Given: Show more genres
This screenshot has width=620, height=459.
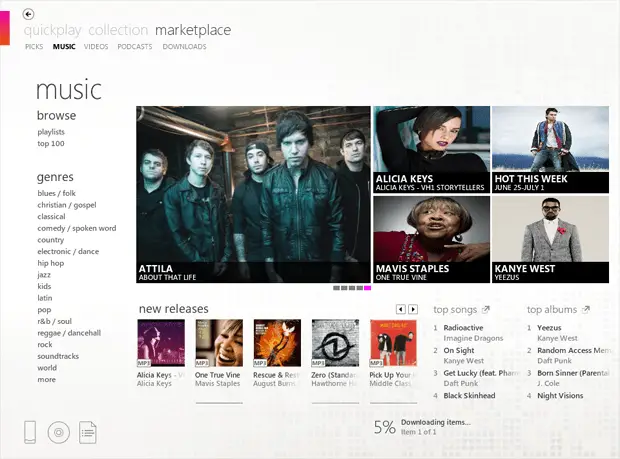Looking at the screenshot, I should (x=47, y=380).
